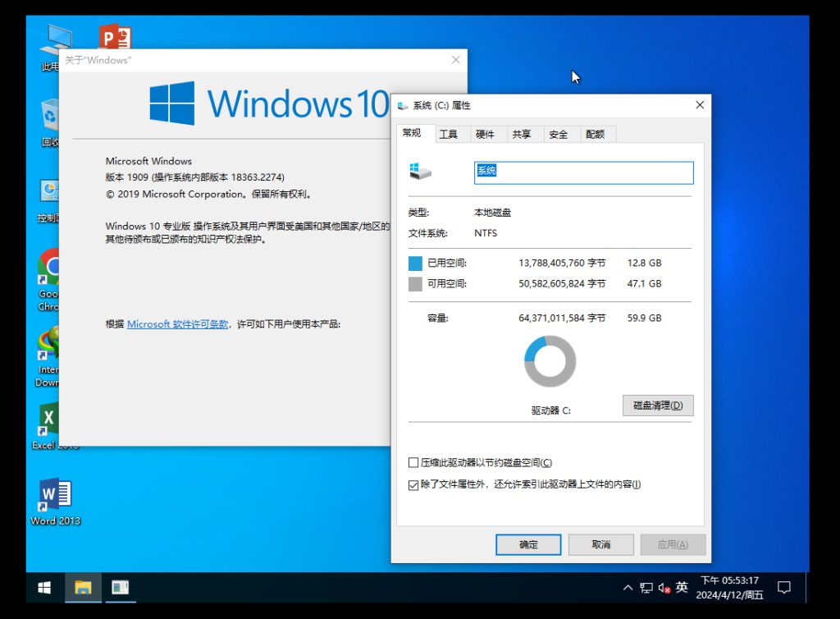The image size is (840, 619).
Task: Click the network icon in system tray
Action: (x=646, y=588)
